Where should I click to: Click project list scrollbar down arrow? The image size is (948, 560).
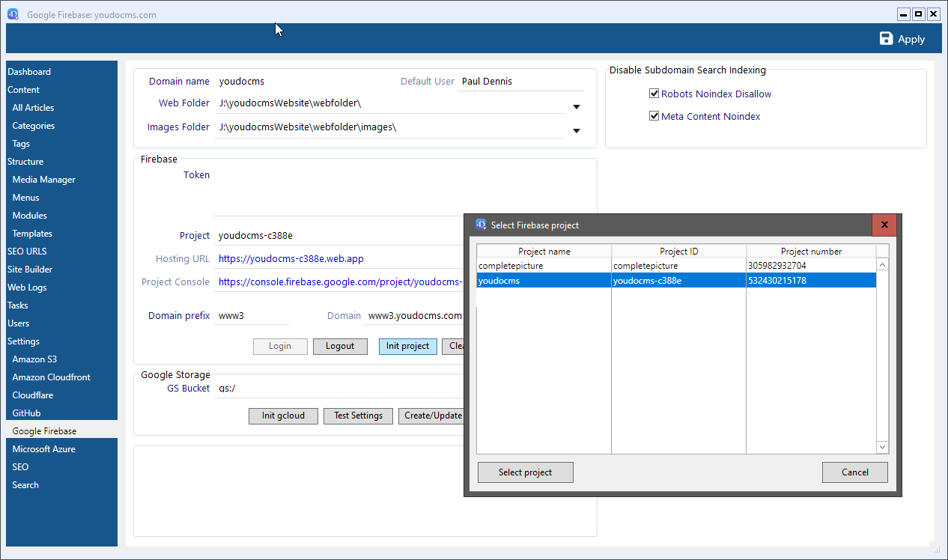(882, 447)
